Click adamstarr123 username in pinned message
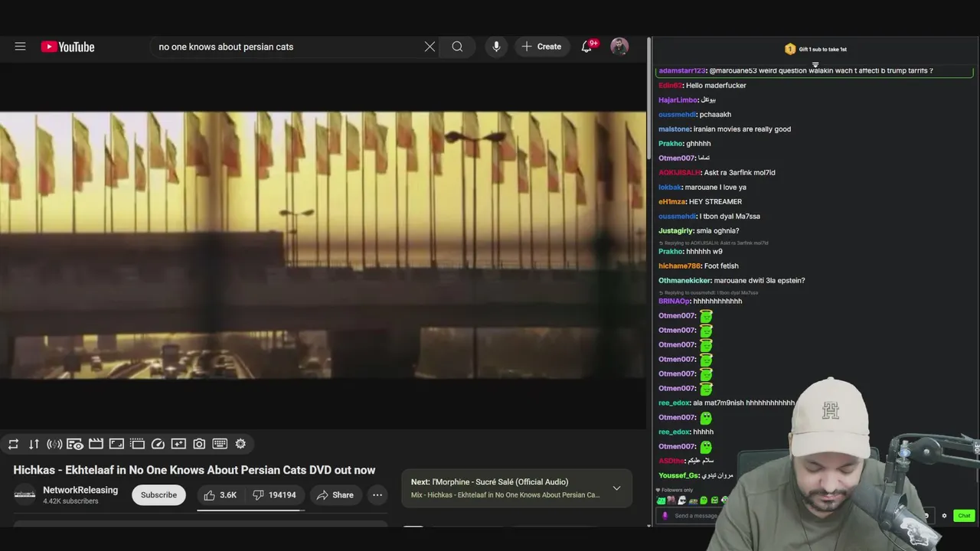 (682, 70)
